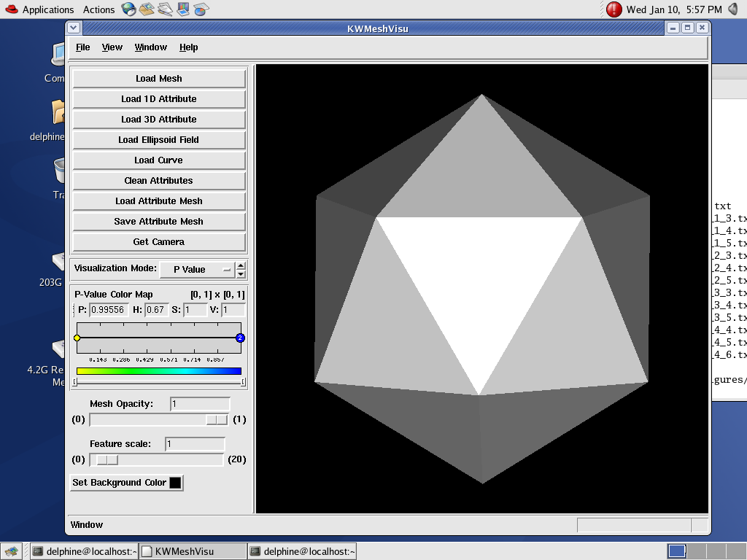Click the Load Ellipsoid Field button
Image resolution: width=747 pixels, height=560 pixels.
pyautogui.click(x=158, y=140)
